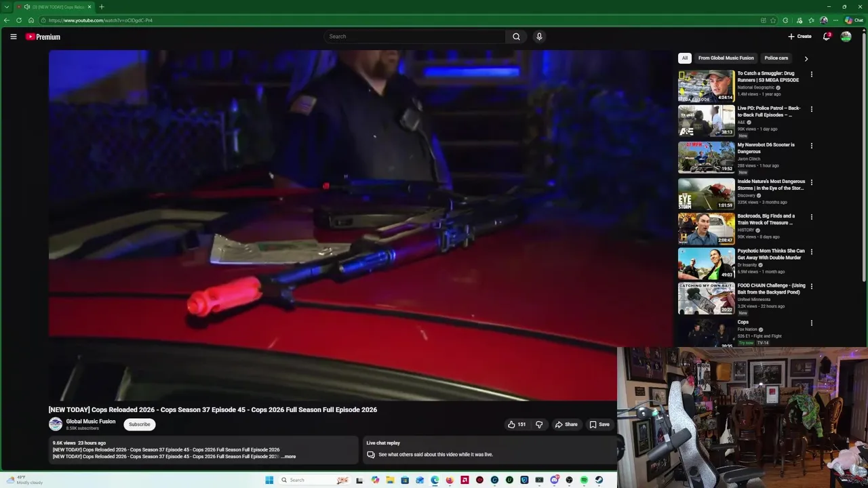Screen dimensions: 868x488
Task: Open options menu for Backroads, Big Finds
Action: pos(811,217)
